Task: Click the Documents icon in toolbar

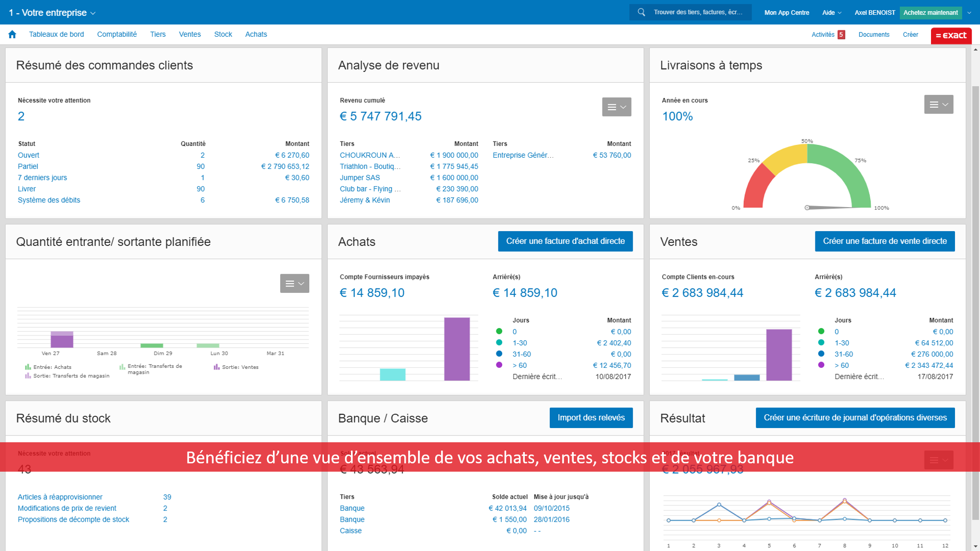Action: [x=874, y=34]
